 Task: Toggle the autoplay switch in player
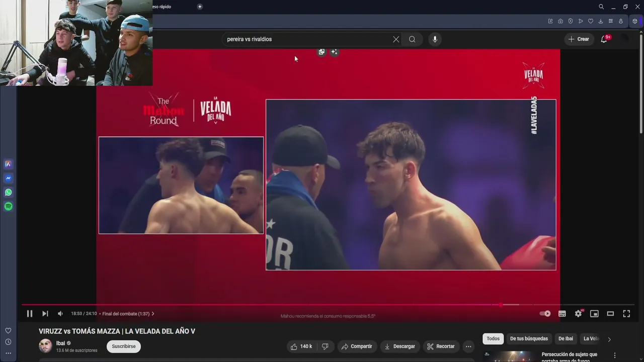[545, 314]
